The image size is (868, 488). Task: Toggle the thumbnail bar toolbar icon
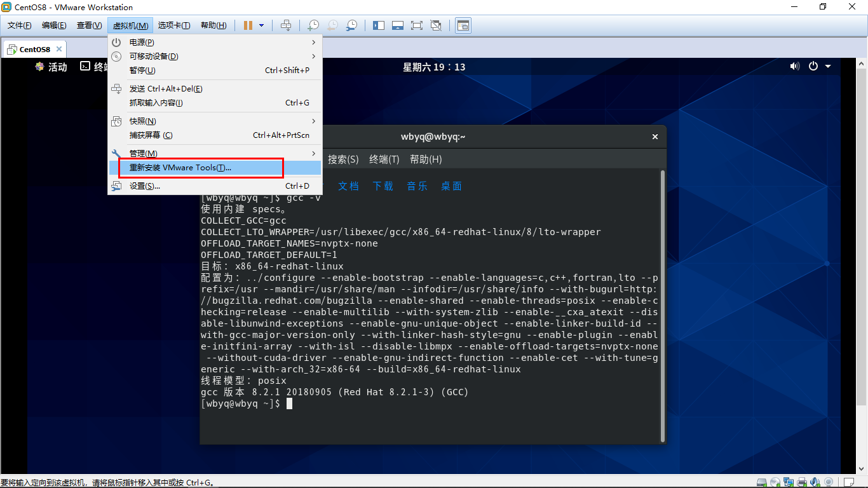coord(398,25)
